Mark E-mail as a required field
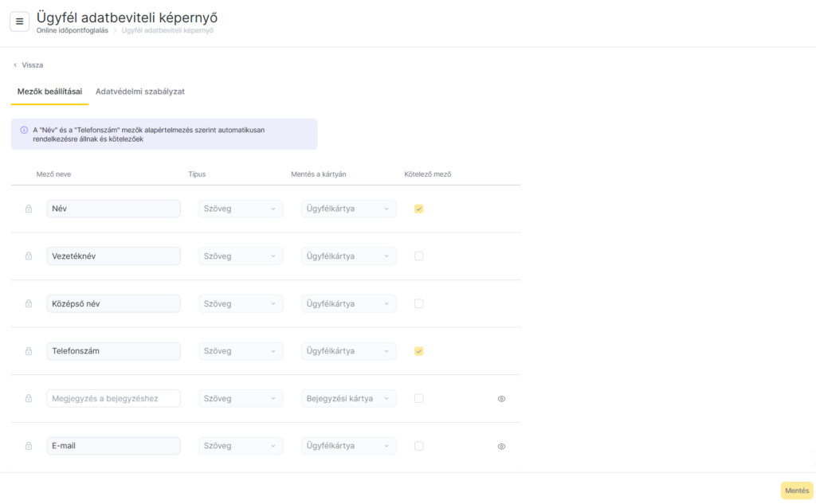 tap(419, 446)
